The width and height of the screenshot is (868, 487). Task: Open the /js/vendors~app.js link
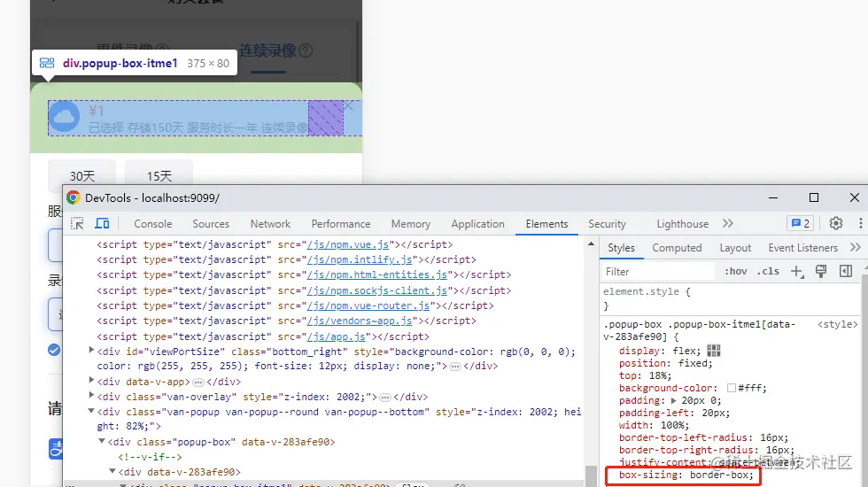(360, 321)
